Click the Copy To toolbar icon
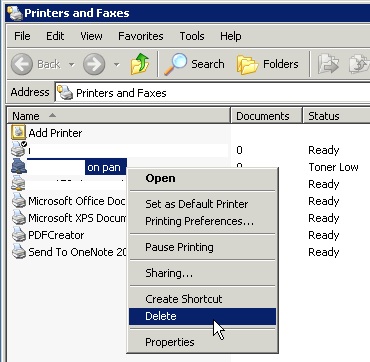Image resolution: width=370 pixels, height=362 pixels. (359, 64)
